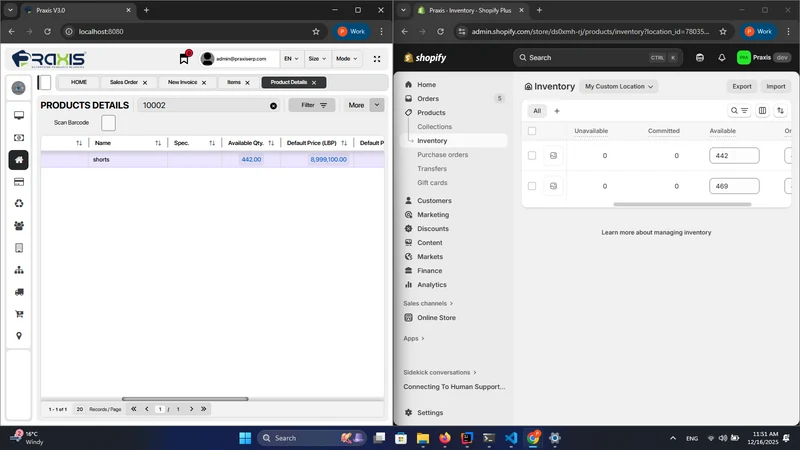Open Learn more about managing inventory link
800x450 pixels.
click(x=656, y=233)
